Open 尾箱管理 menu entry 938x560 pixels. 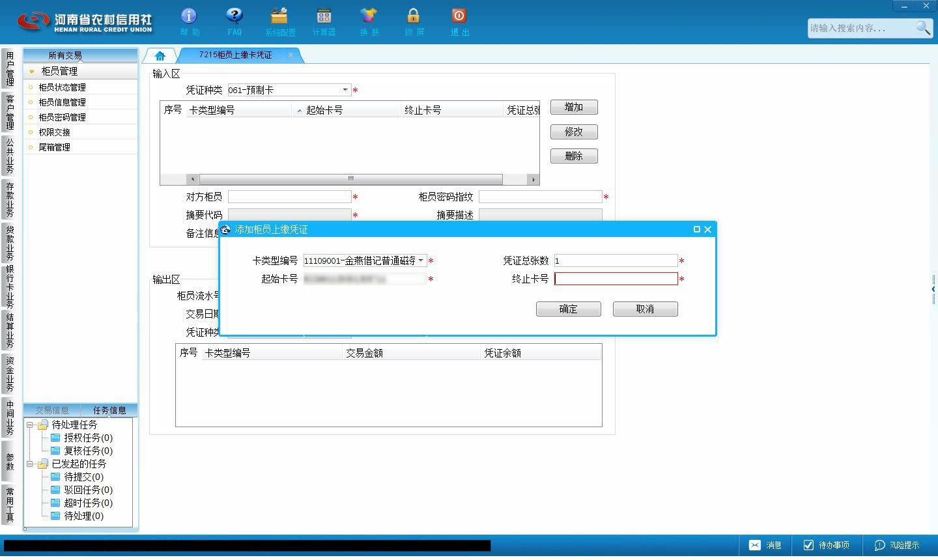click(54, 147)
